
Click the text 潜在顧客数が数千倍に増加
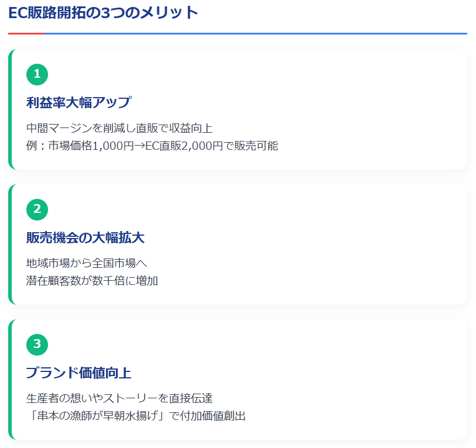[x=92, y=281]
